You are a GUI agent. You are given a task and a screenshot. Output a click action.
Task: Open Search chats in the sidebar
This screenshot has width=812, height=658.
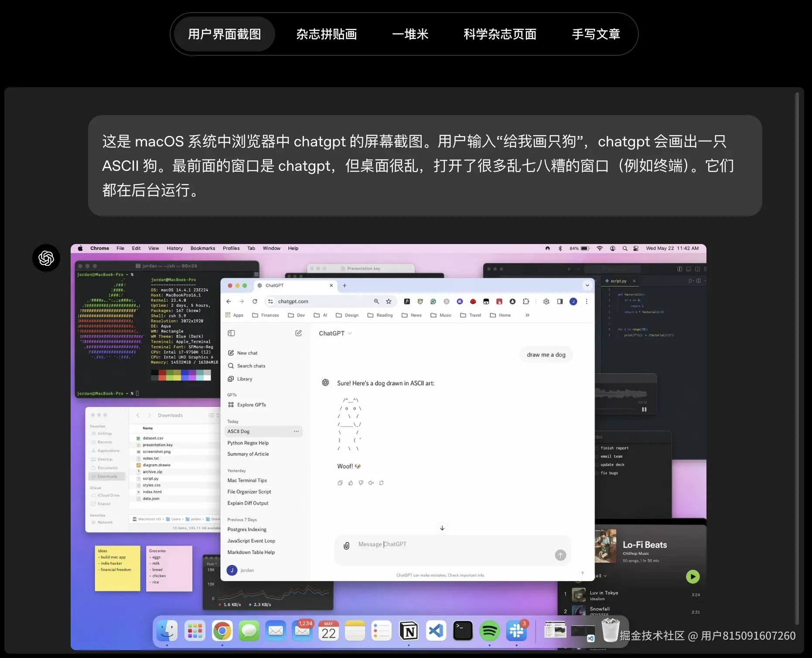[x=247, y=366]
